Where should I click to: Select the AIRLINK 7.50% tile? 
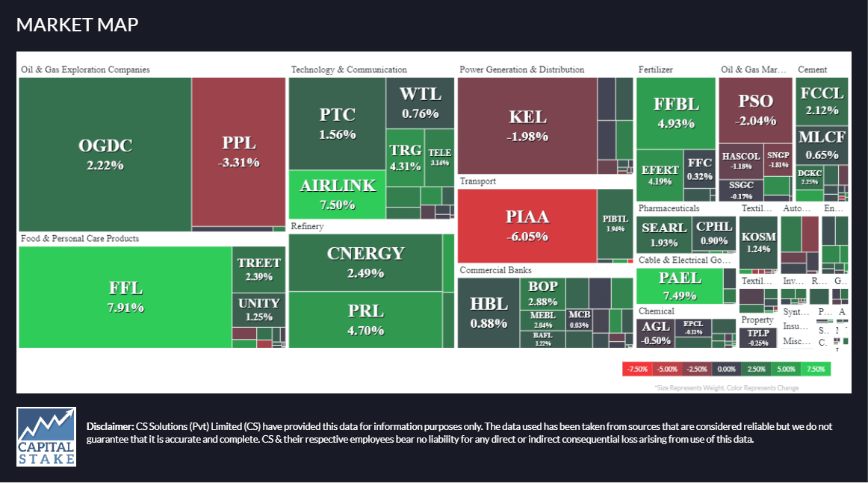pyautogui.click(x=337, y=194)
